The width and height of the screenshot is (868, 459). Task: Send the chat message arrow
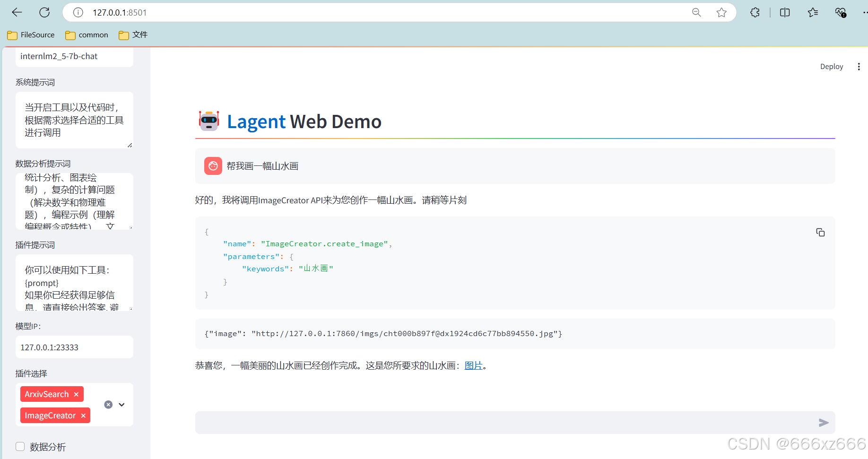pos(824,423)
